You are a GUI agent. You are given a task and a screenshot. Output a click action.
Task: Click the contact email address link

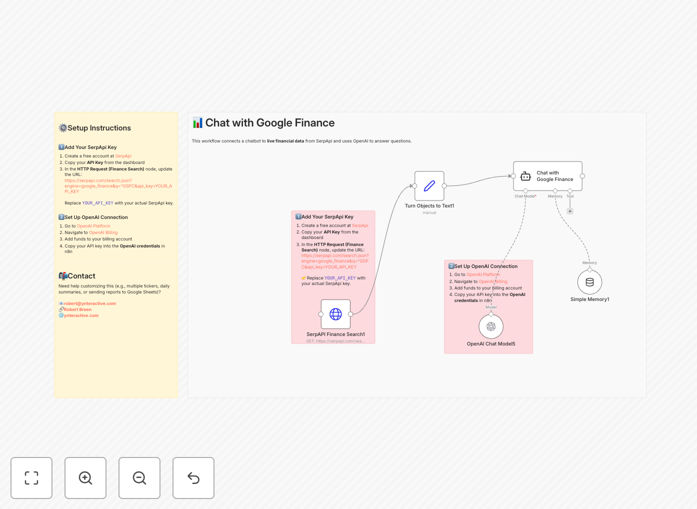pyautogui.click(x=89, y=304)
